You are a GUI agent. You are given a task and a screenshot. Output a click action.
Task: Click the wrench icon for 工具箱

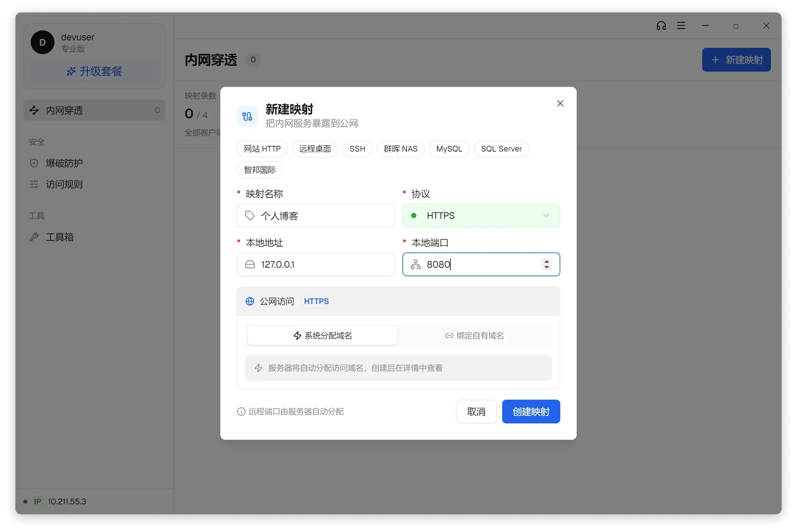[34, 237]
